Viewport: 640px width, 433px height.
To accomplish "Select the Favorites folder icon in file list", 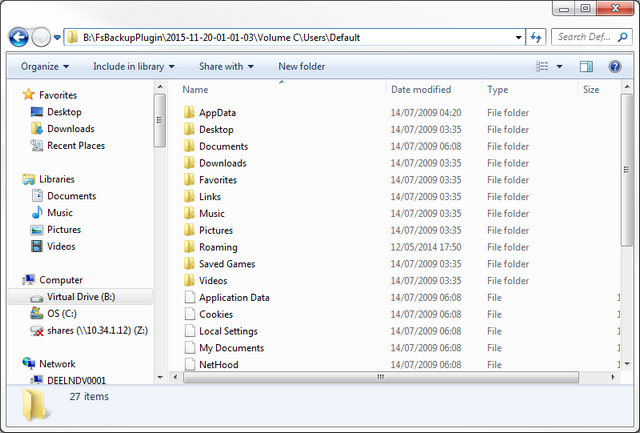I will coord(189,180).
